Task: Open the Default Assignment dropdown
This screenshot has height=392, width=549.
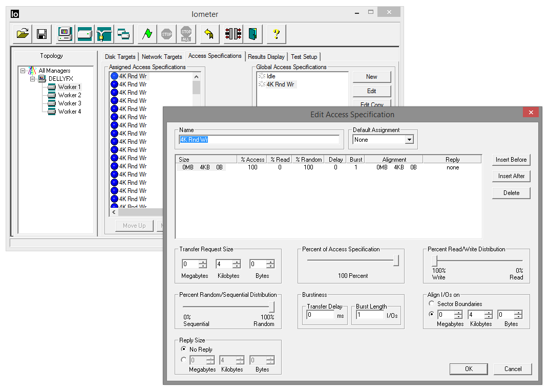Action: (409, 140)
